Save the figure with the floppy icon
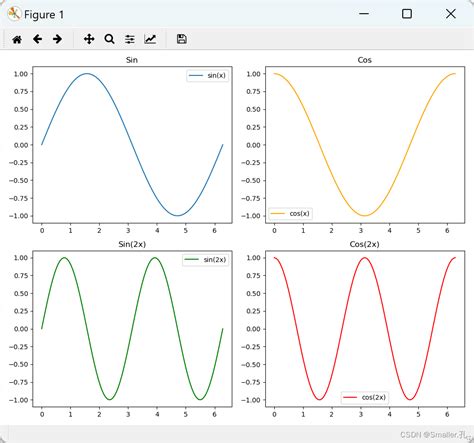This screenshot has width=474, height=443. point(182,39)
